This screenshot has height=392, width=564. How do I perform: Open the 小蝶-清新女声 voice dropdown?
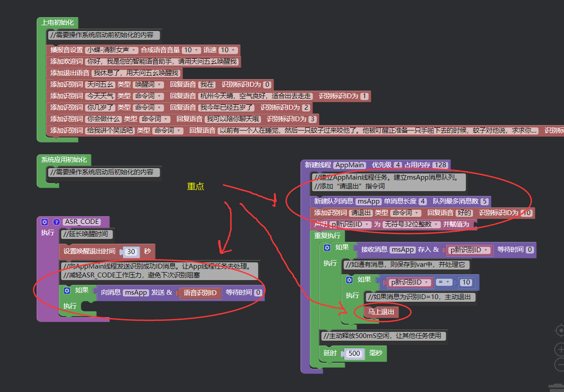tap(112, 50)
